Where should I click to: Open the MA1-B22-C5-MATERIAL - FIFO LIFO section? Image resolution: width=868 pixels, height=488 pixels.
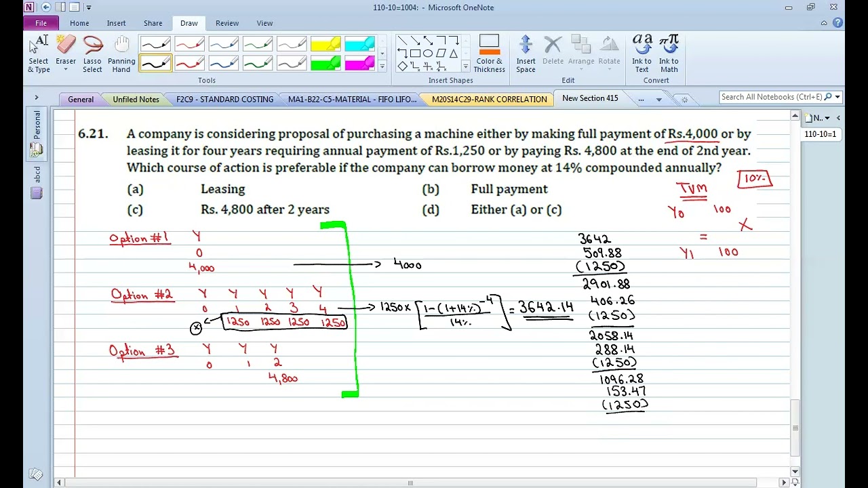[x=352, y=99]
